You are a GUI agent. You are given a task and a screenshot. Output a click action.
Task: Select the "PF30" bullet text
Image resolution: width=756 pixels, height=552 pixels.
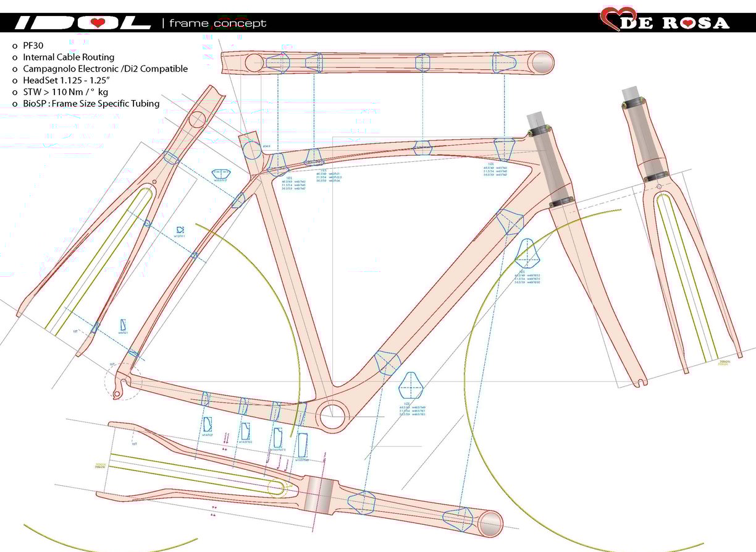(34, 46)
